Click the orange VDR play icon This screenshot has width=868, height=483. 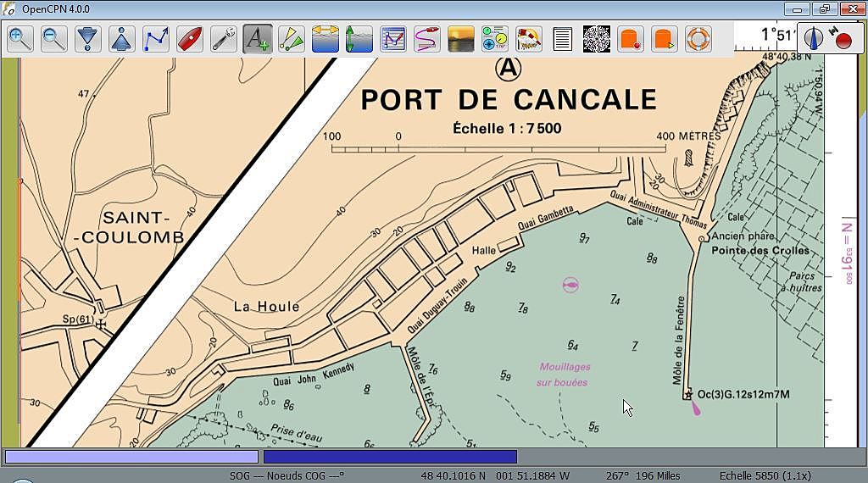[x=665, y=39]
